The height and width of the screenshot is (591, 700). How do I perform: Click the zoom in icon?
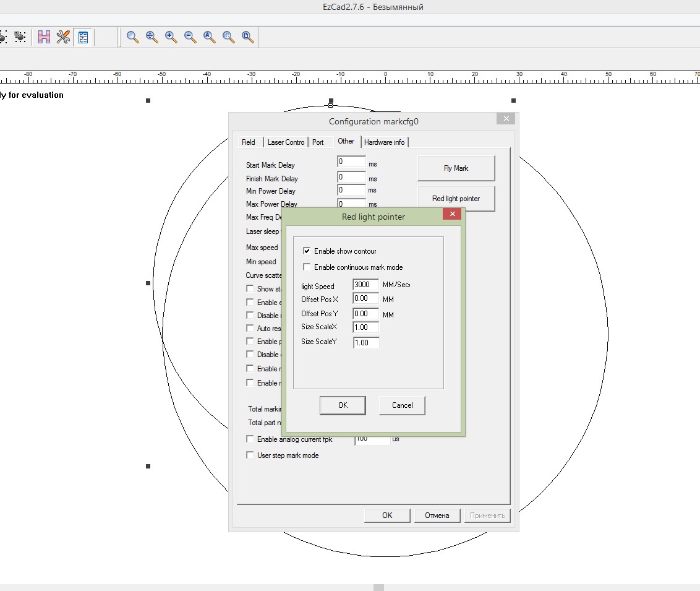pyautogui.click(x=171, y=37)
